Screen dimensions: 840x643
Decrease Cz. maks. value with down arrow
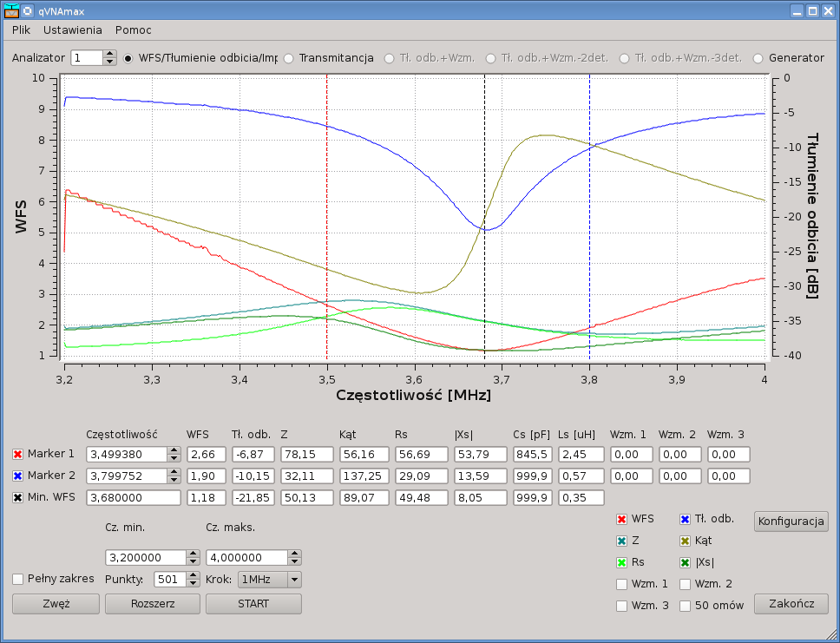click(294, 561)
